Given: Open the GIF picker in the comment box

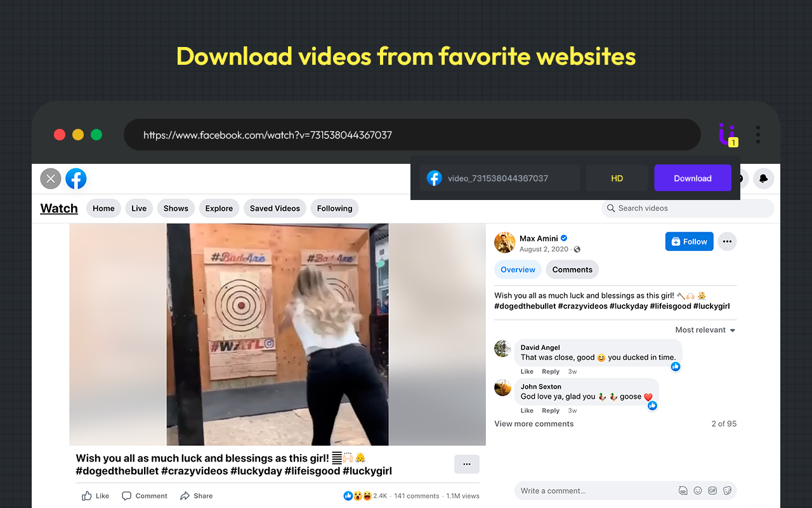Looking at the screenshot, I should (712, 490).
